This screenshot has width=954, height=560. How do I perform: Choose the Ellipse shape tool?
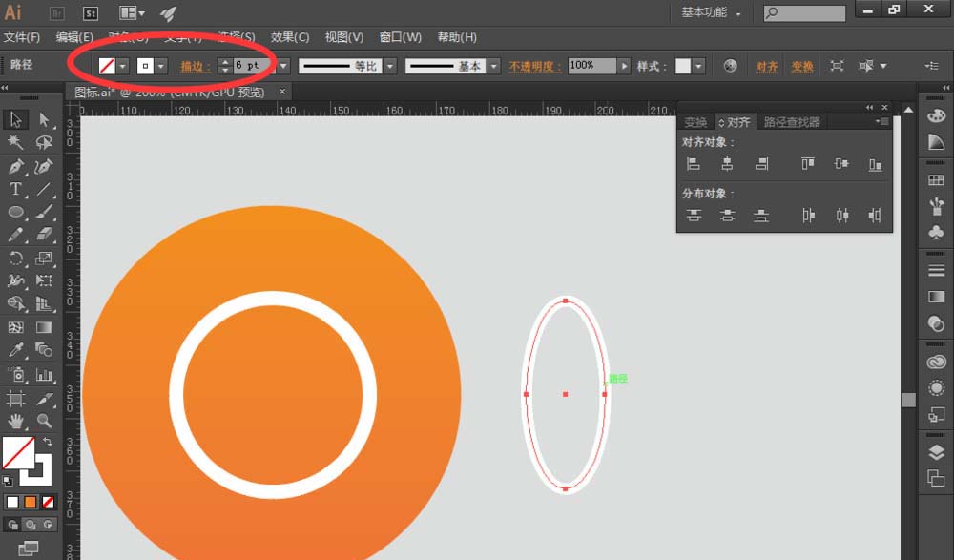click(x=16, y=212)
